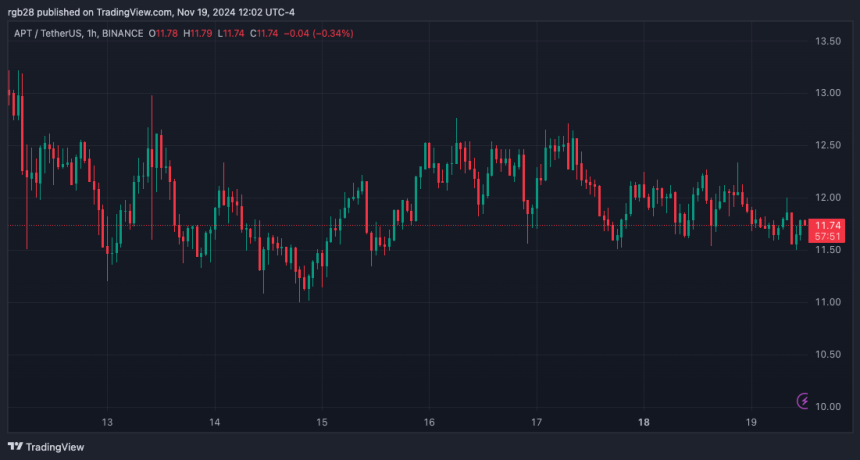Click the 11.00 price axis label
Viewport: 860px width, 460px height.
tap(829, 302)
